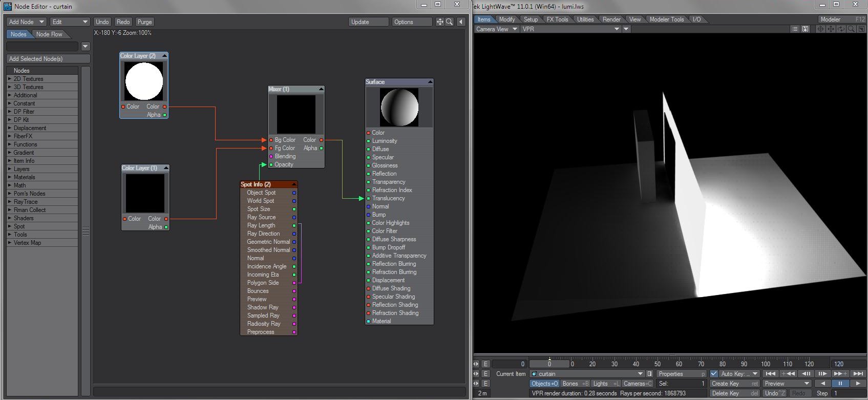The height and width of the screenshot is (400, 868).
Task: Click the Purge button
Action: click(x=144, y=22)
